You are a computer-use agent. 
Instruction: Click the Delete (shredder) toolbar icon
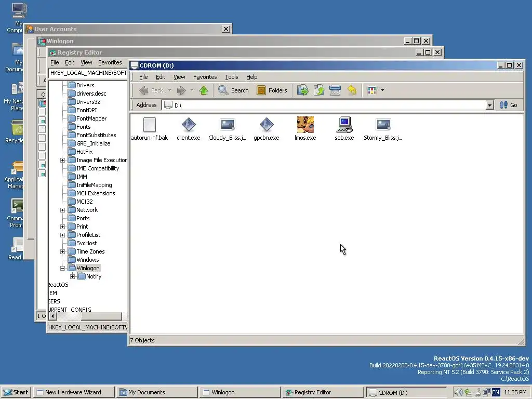click(x=335, y=90)
